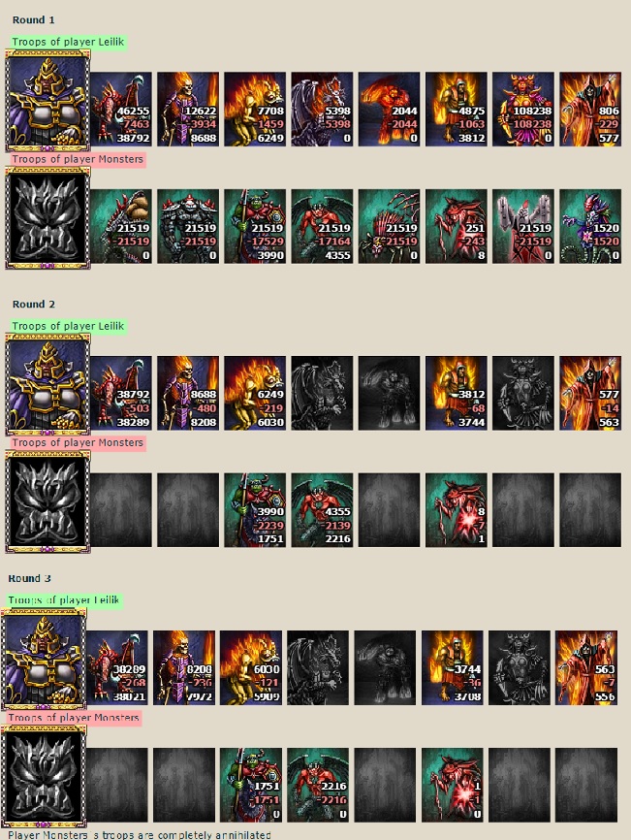Viewport: 631px width, 840px height.
Task: Click Round 1 lava golem unit with 2044
Action: (389, 110)
